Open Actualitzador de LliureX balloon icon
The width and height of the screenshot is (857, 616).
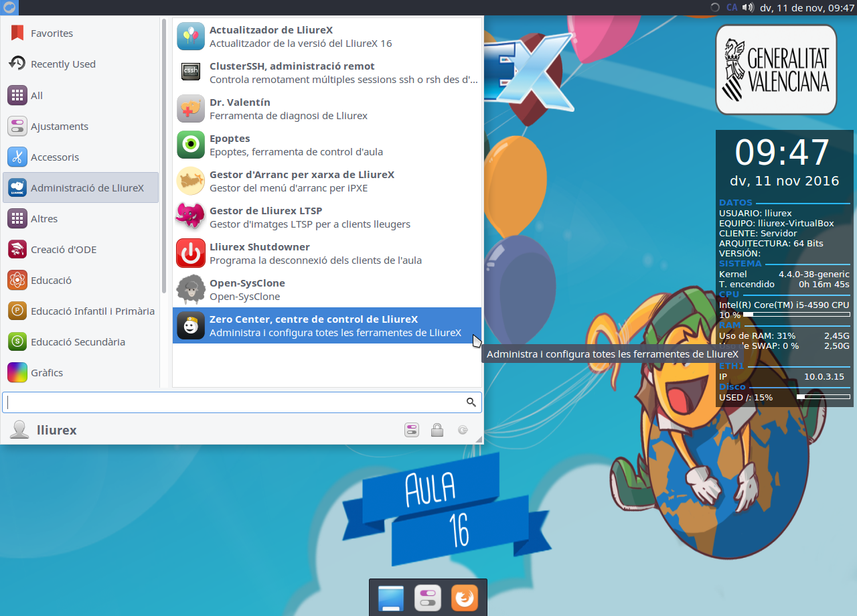tap(191, 36)
